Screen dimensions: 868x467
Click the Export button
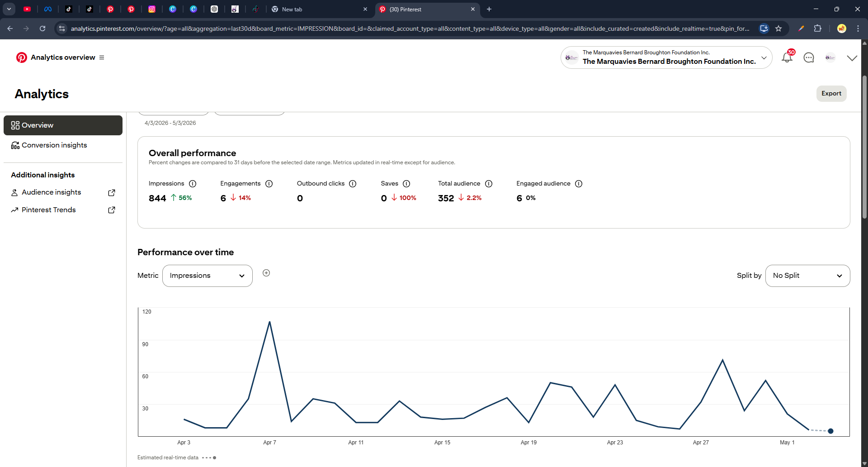pyautogui.click(x=831, y=94)
